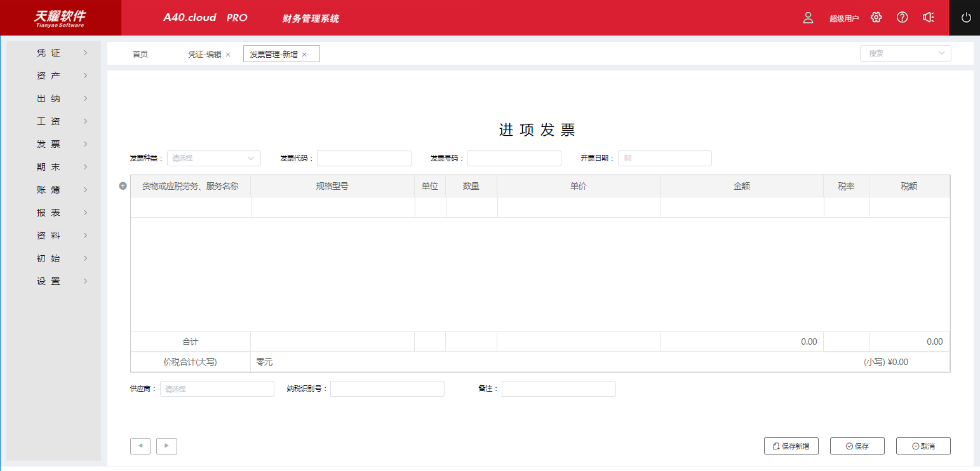Expand the 资料 sidebar menu
The height and width of the screenshot is (471, 980).
click(x=53, y=235)
